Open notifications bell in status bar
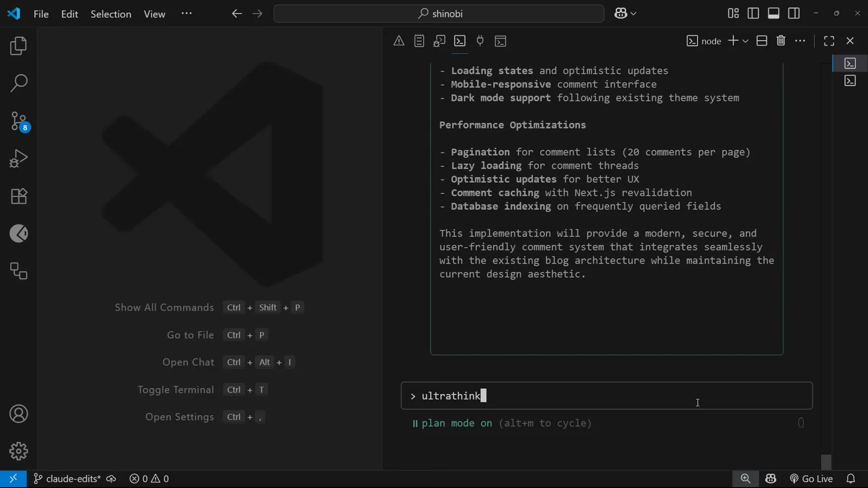The height and width of the screenshot is (488, 868). [851, 479]
